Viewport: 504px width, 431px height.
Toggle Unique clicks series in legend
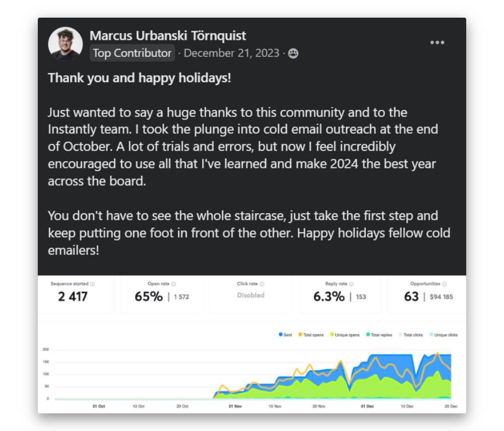pyautogui.click(x=444, y=335)
